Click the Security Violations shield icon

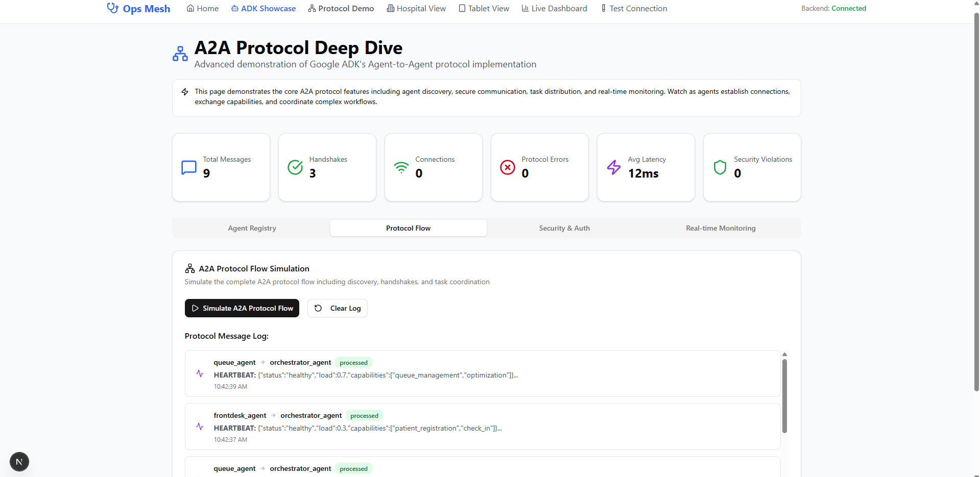720,167
